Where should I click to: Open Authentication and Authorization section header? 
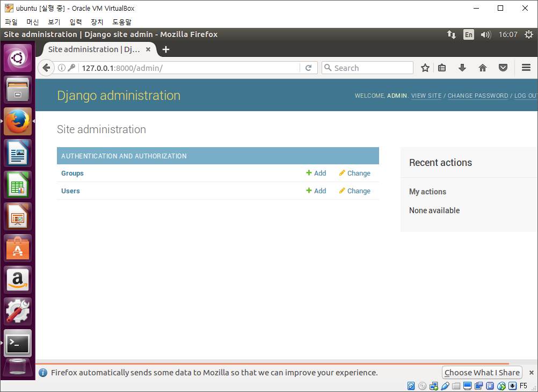124,156
